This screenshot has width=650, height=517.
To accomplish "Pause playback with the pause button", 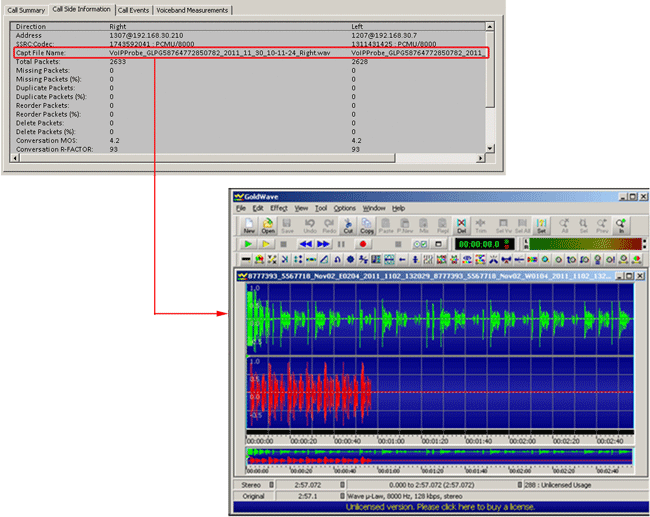I will pos(341,244).
